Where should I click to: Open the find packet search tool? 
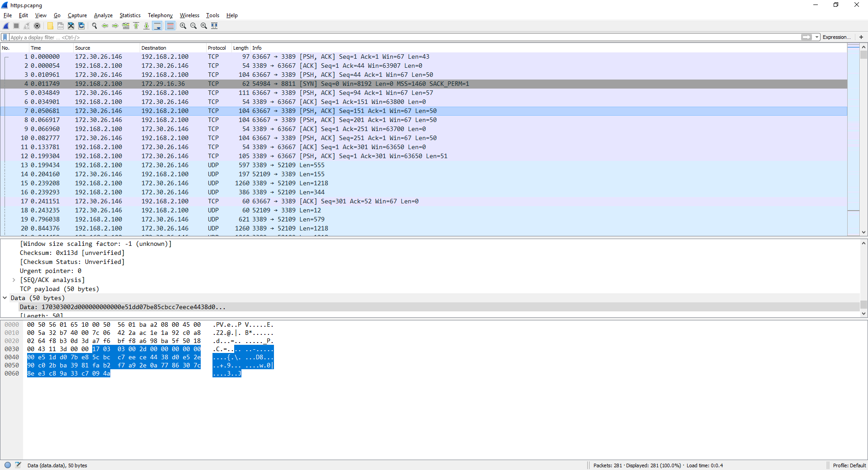coord(94,26)
